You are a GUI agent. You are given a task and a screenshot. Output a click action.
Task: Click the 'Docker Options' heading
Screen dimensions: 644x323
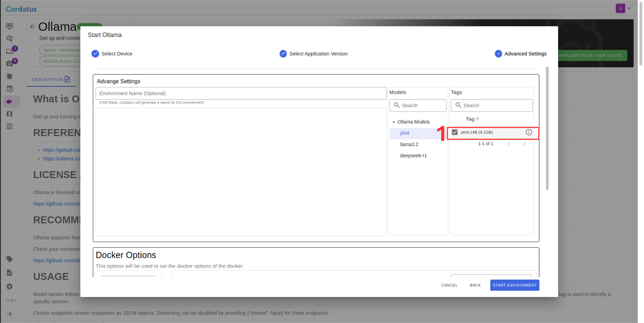point(126,255)
